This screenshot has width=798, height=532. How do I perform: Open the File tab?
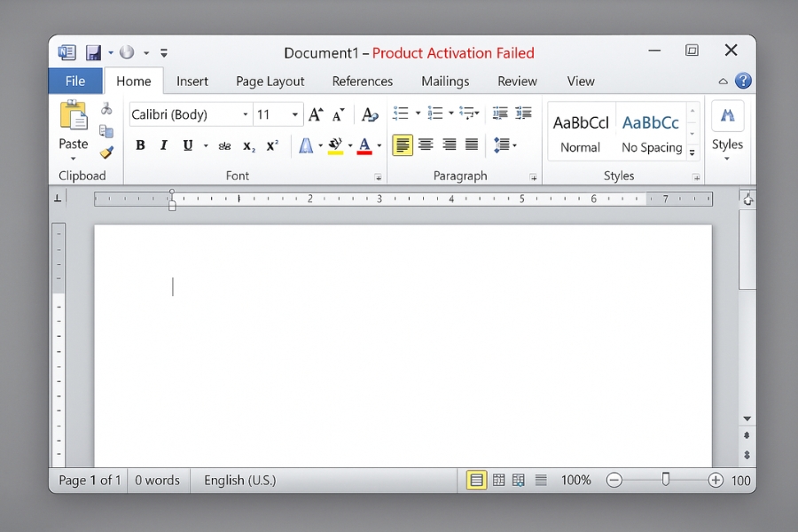(x=75, y=81)
